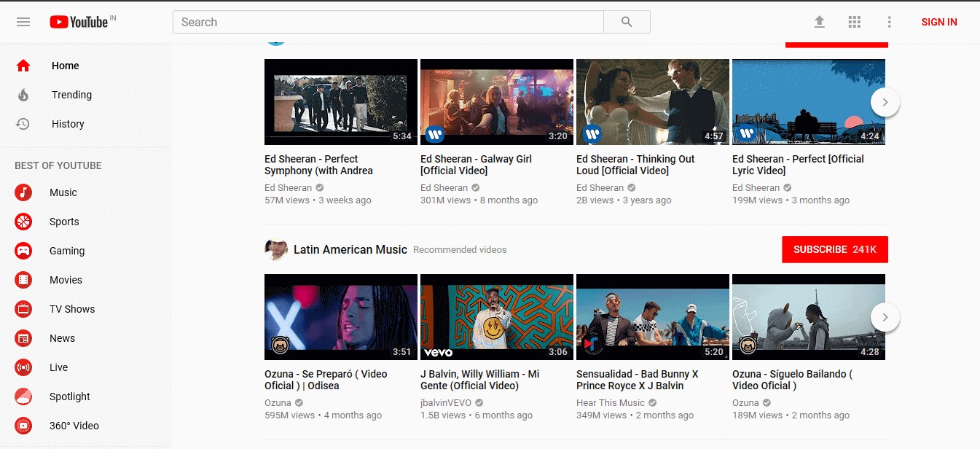Image resolution: width=980 pixels, height=449 pixels.
Task: Select News under Best of YouTube
Action: tap(86, 338)
